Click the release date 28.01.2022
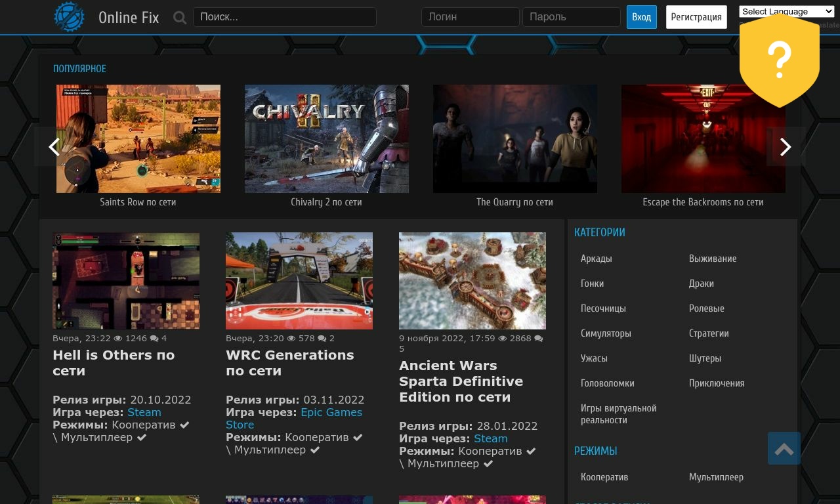840x504 pixels. 507,426
